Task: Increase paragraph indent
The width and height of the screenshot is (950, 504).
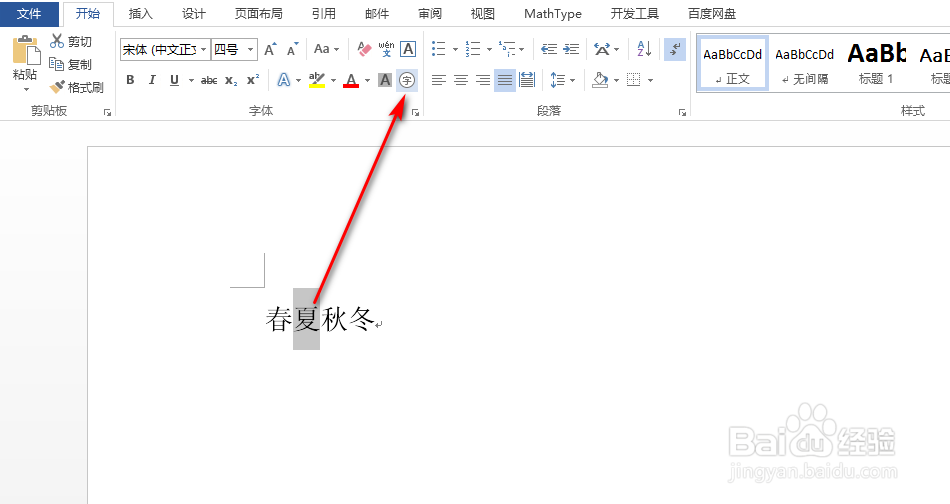Action: click(x=571, y=49)
